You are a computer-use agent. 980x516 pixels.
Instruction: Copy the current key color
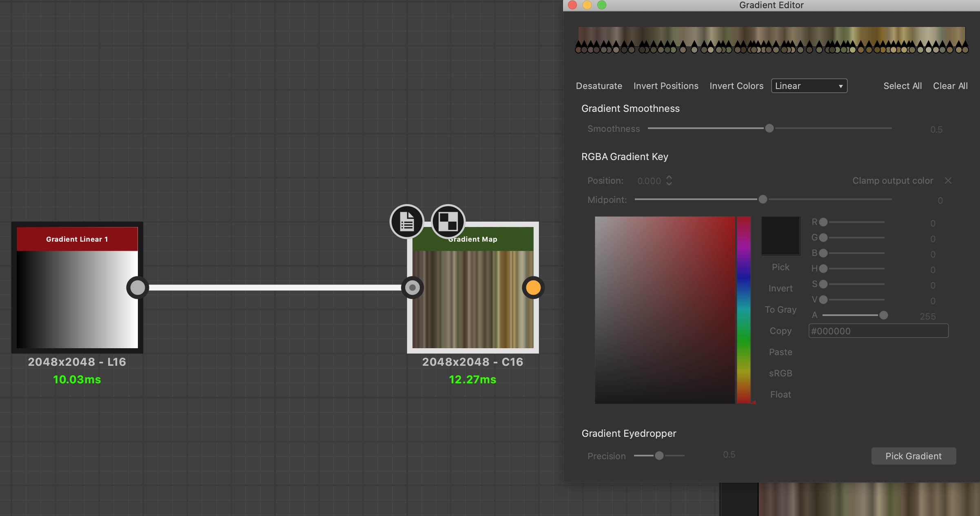(780, 331)
